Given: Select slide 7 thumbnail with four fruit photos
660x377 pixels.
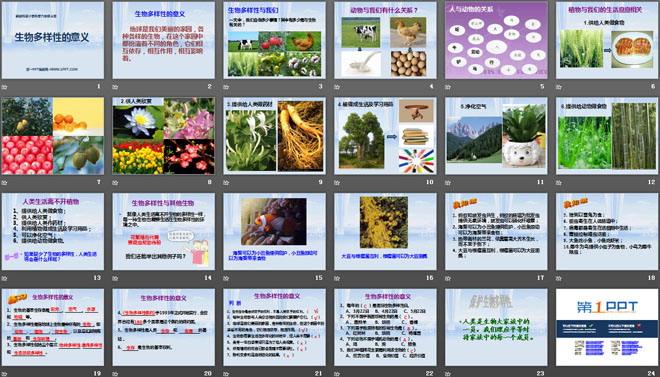Looking at the screenshot, I should point(53,136).
